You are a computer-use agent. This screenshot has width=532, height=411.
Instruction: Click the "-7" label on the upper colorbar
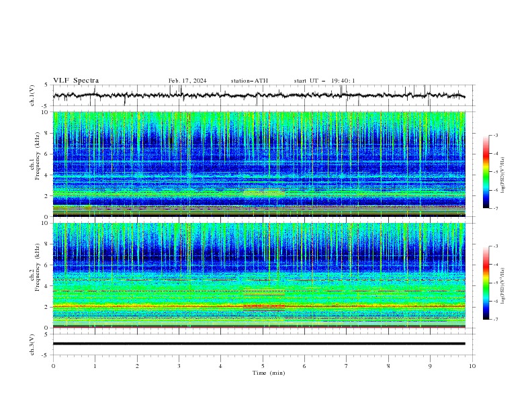coord(496,209)
